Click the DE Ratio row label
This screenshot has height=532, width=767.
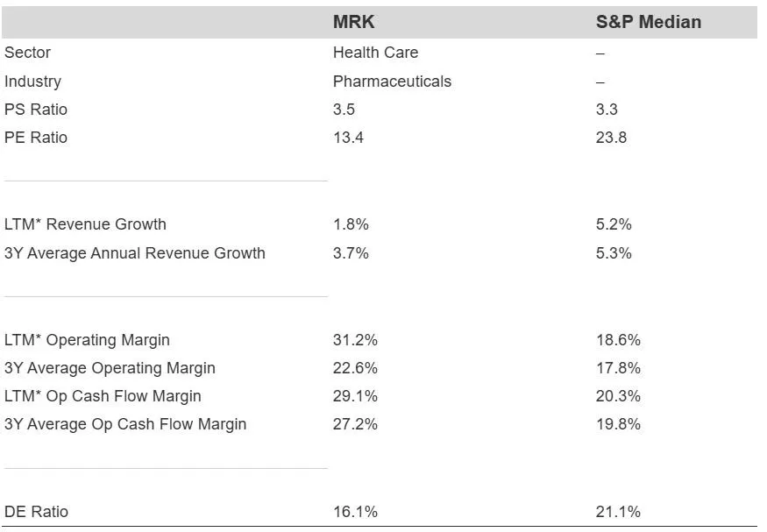36,512
